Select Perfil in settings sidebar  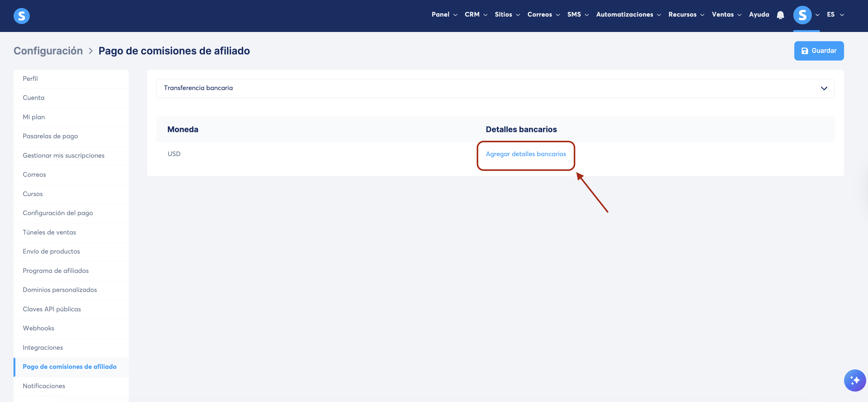[30, 79]
